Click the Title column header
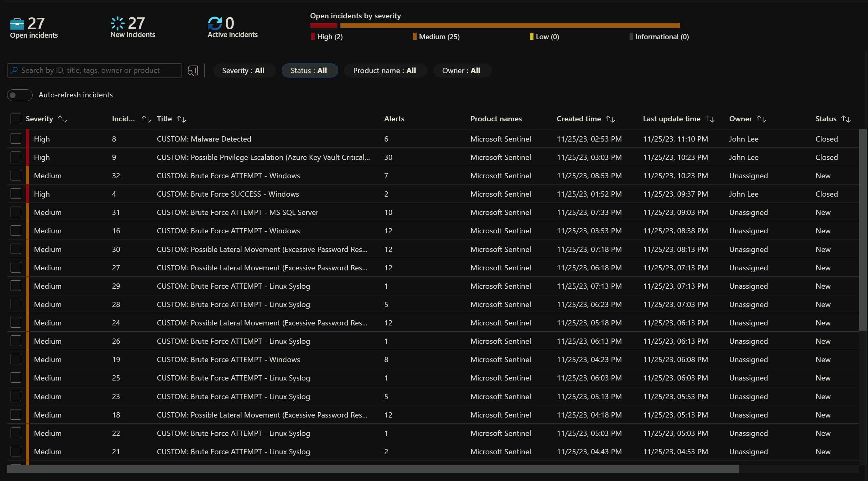This screenshot has height=481, width=868. point(164,119)
